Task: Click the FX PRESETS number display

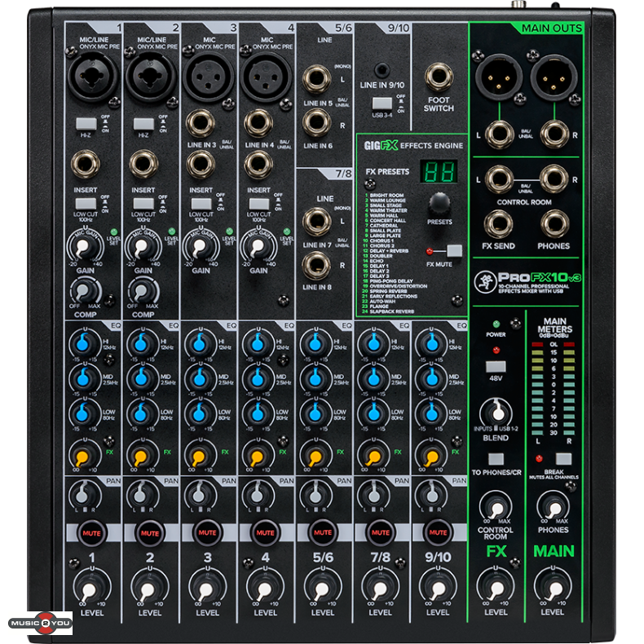Action: pyautogui.click(x=439, y=171)
